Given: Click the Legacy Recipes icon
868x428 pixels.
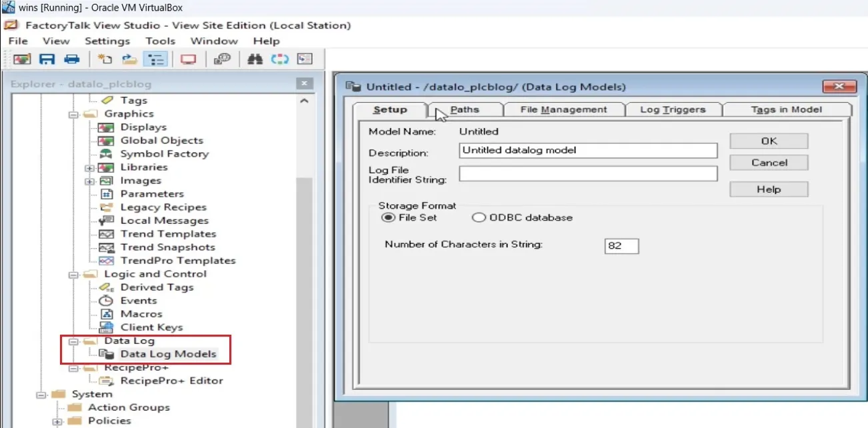Looking at the screenshot, I should tap(106, 207).
